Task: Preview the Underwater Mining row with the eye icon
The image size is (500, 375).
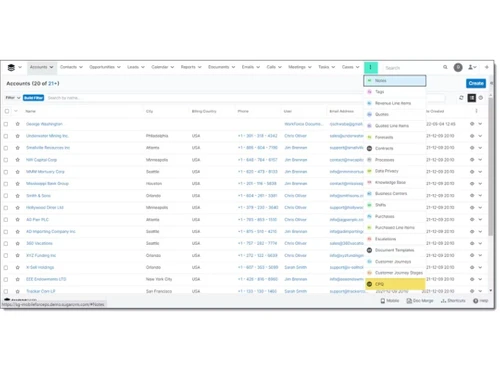Action: (472, 136)
